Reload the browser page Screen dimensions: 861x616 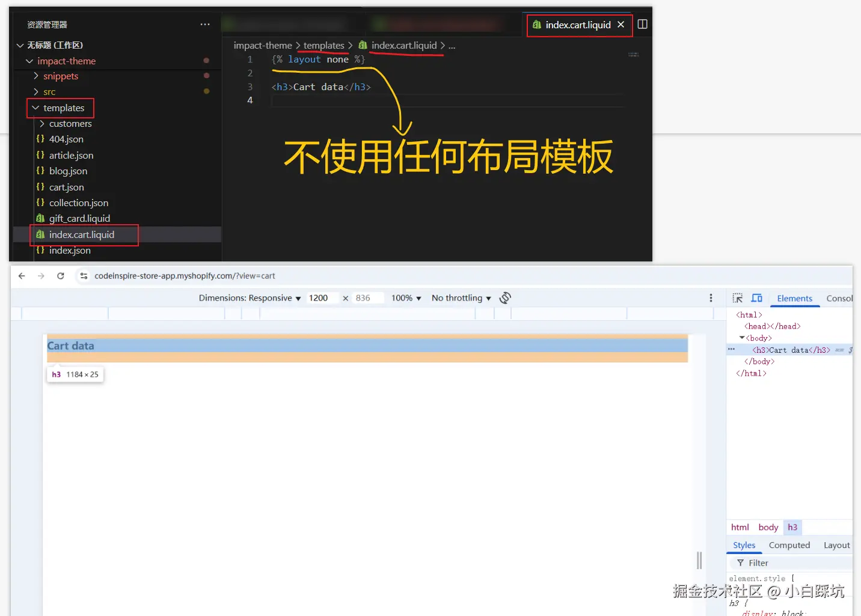pos(61,276)
